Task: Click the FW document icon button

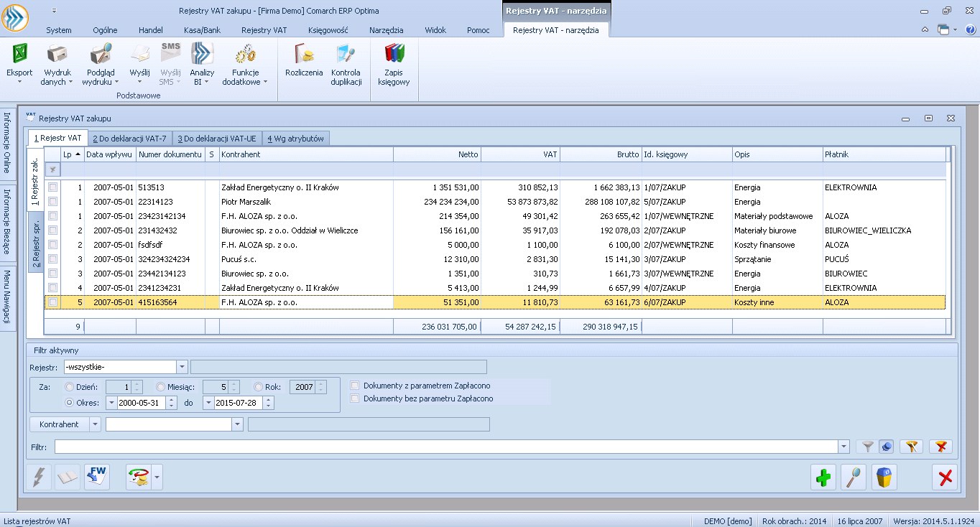Action: [97, 477]
